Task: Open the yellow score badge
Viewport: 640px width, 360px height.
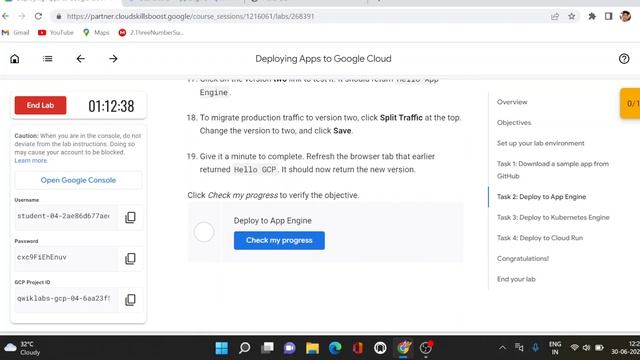Action: tap(630, 103)
